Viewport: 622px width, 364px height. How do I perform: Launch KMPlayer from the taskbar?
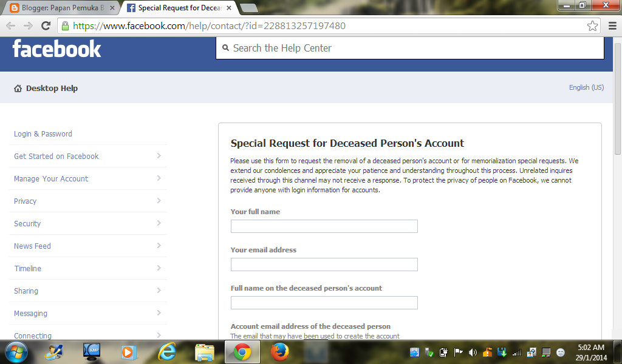[92, 352]
